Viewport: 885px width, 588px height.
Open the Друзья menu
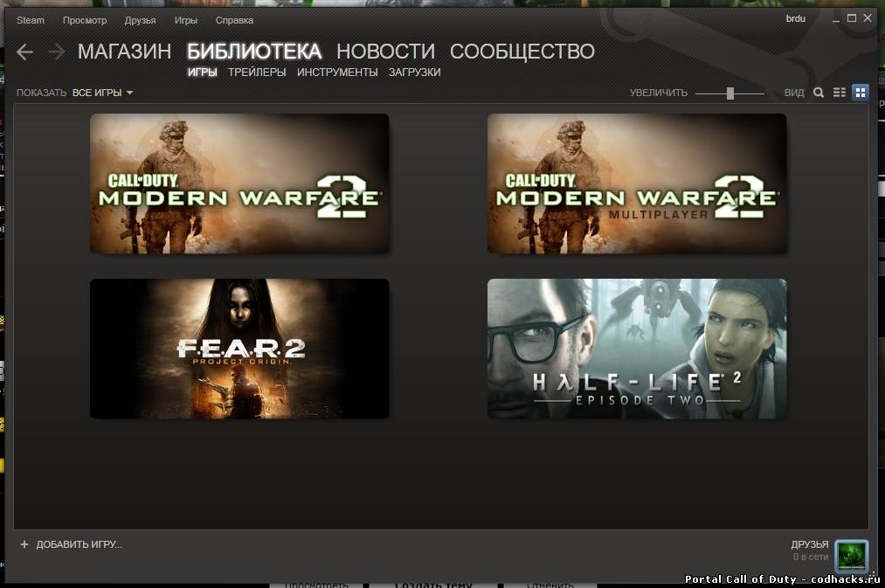[x=140, y=20]
